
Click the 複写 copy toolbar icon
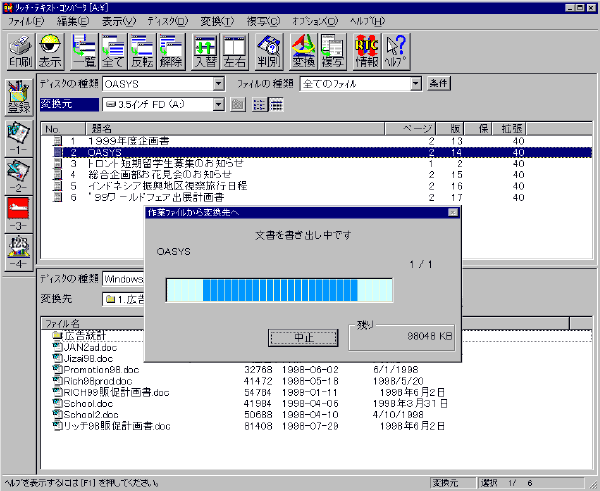[333, 52]
